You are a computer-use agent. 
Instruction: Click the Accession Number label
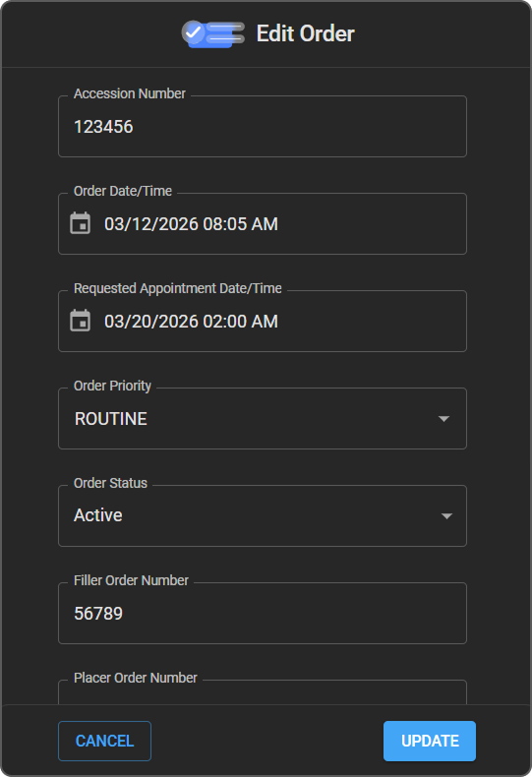(x=130, y=93)
